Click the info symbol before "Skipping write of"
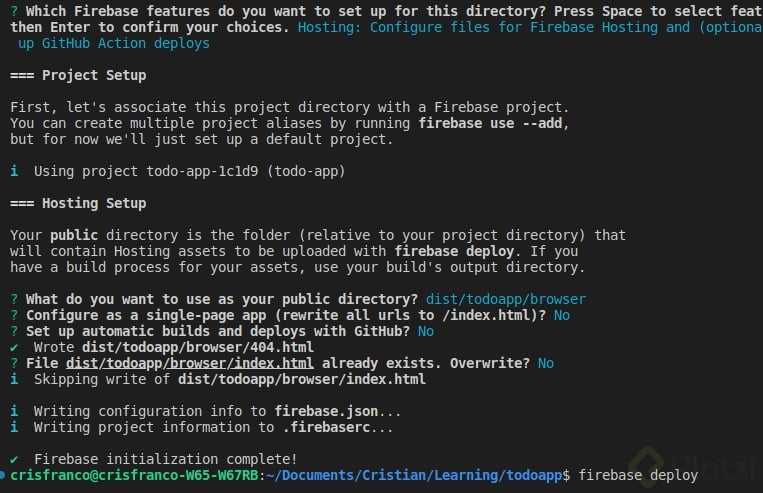This screenshot has width=763, height=493. pyautogui.click(x=14, y=379)
